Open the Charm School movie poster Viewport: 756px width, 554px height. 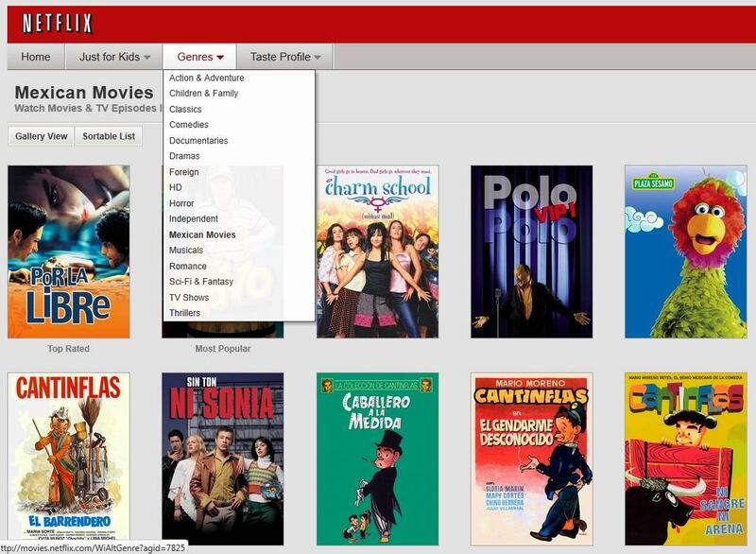pyautogui.click(x=377, y=251)
